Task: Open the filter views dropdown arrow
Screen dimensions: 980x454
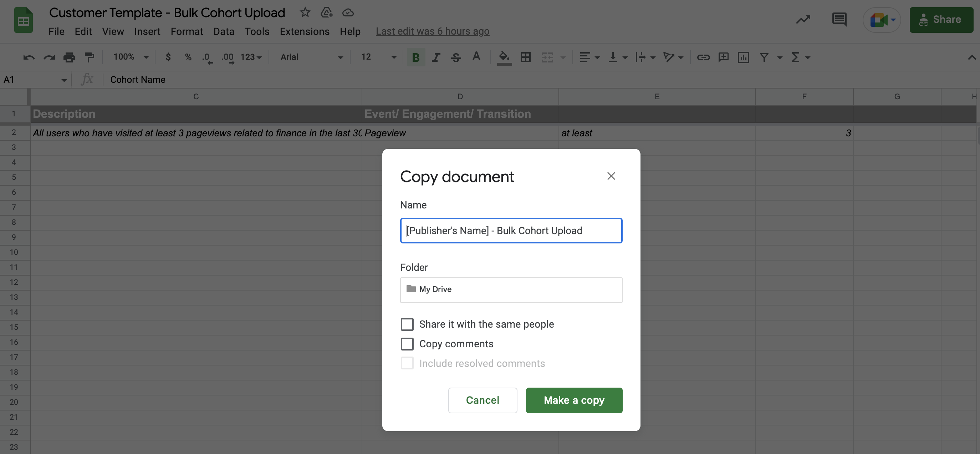Action: (780, 57)
